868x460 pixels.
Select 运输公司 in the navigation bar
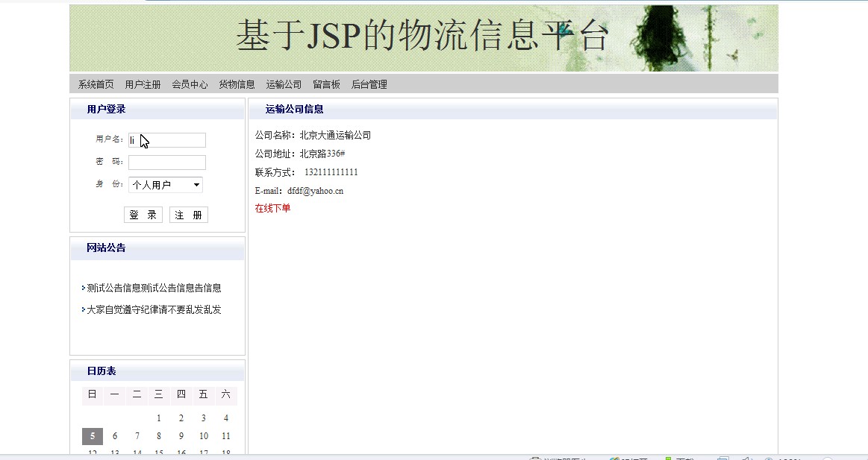284,84
